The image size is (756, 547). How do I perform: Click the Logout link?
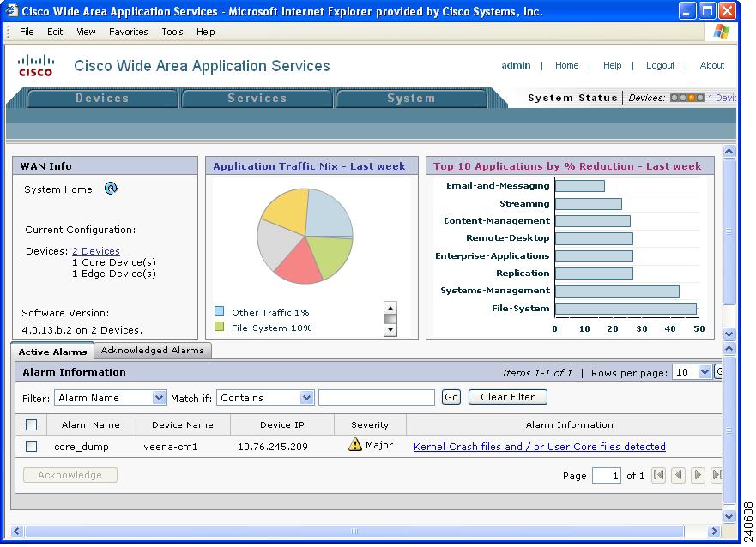pyautogui.click(x=660, y=65)
